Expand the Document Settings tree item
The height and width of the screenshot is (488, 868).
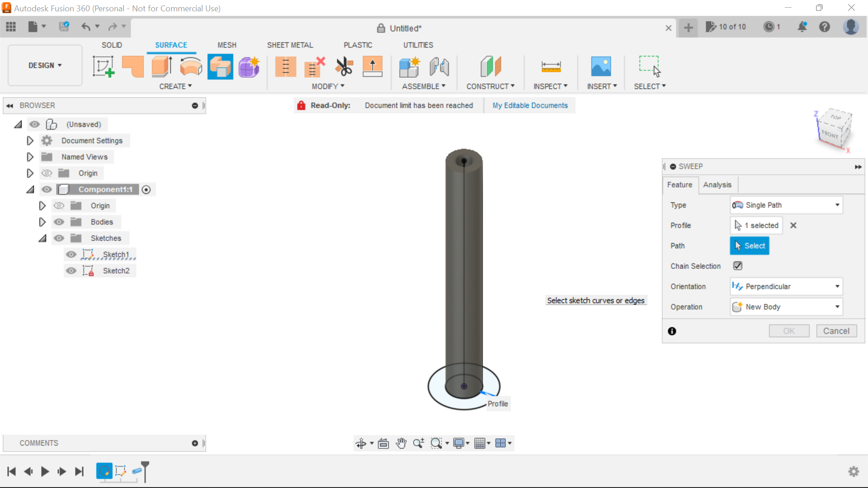(30, 141)
